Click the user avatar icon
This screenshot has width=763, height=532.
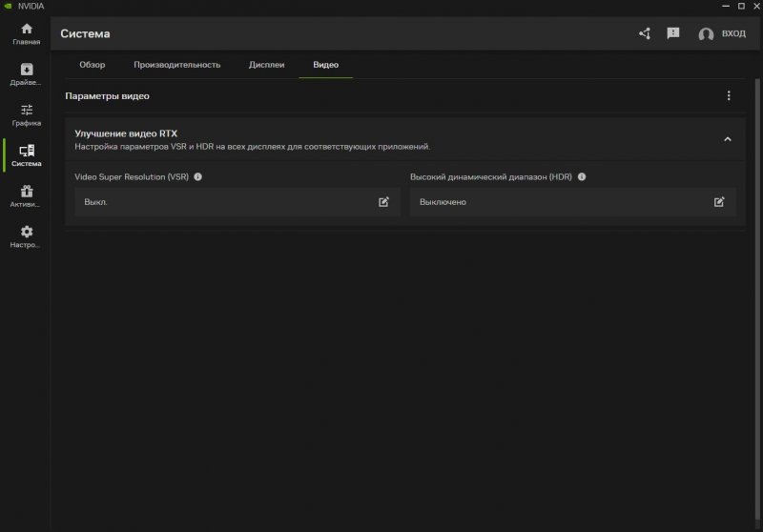point(706,34)
